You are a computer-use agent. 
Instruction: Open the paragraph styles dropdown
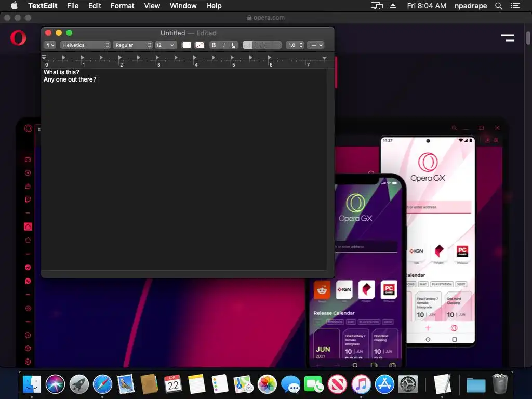[50, 45]
